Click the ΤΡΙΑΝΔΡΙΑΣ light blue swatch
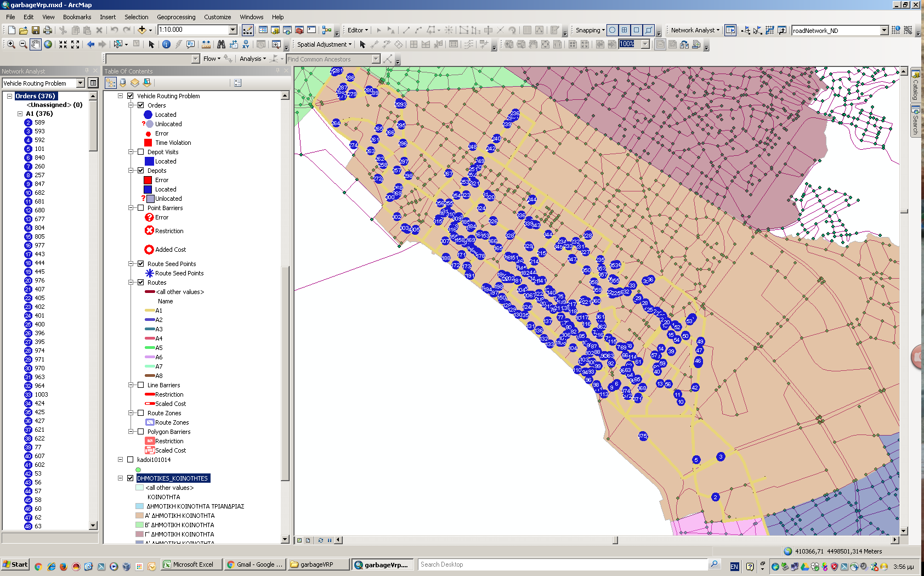 tap(139, 506)
